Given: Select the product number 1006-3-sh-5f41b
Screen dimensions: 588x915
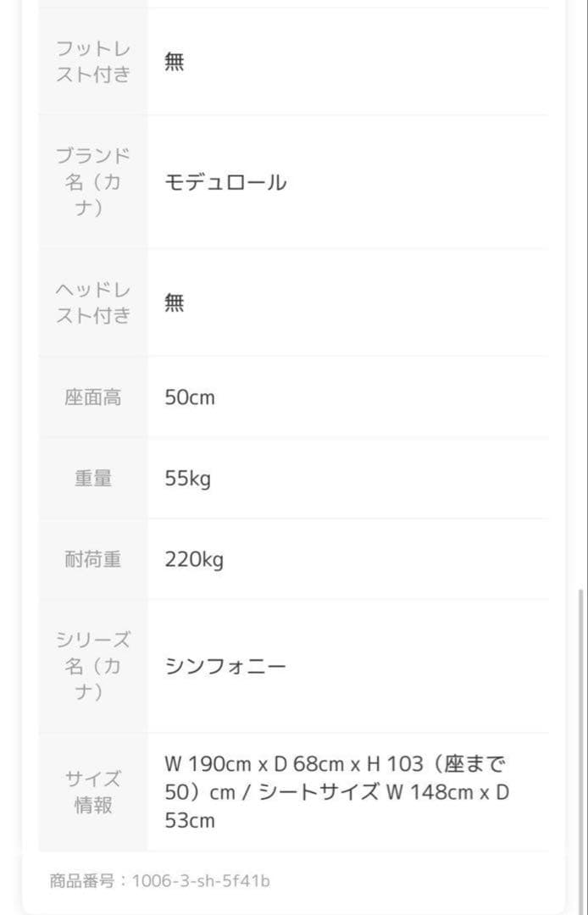Looking at the screenshot, I should click(201, 881).
